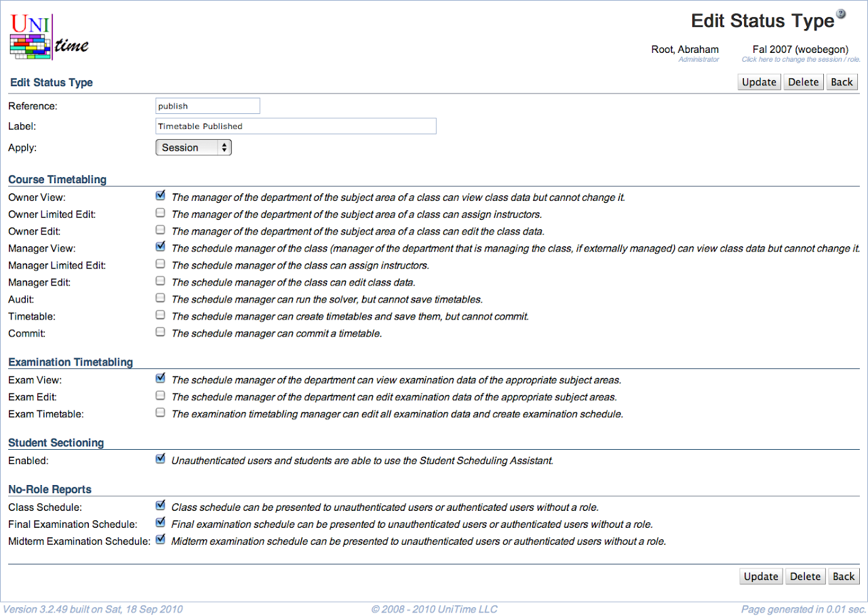Toggle the Midterm Examination Schedule checkbox
This screenshot has width=868, height=616.
tap(160, 540)
